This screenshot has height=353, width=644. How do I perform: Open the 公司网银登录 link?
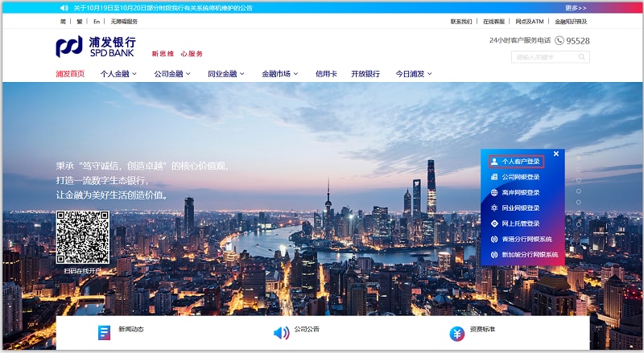click(520, 177)
